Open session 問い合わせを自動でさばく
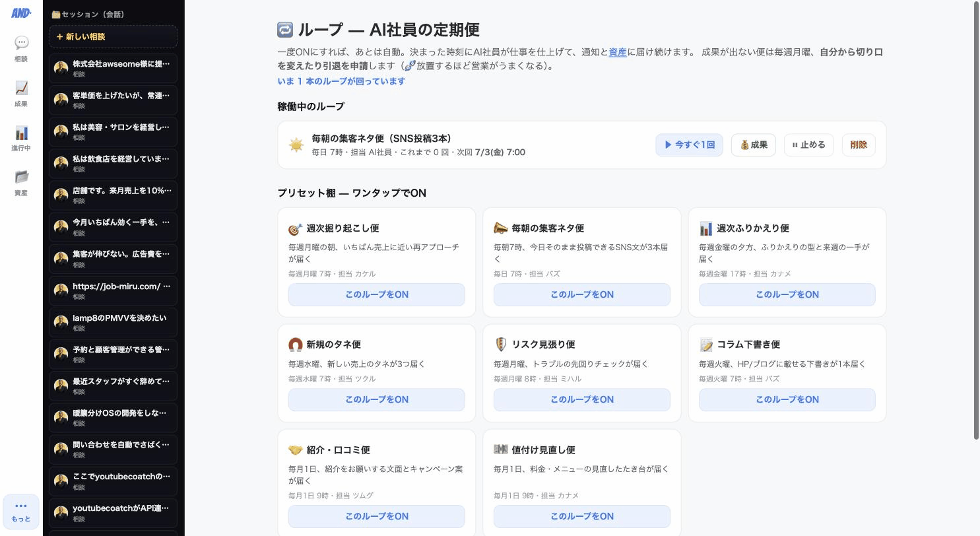This screenshot has height=536, width=980. coord(113,449)
